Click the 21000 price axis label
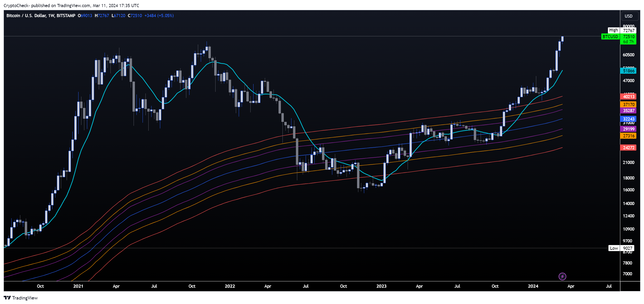 click(628, 162)
